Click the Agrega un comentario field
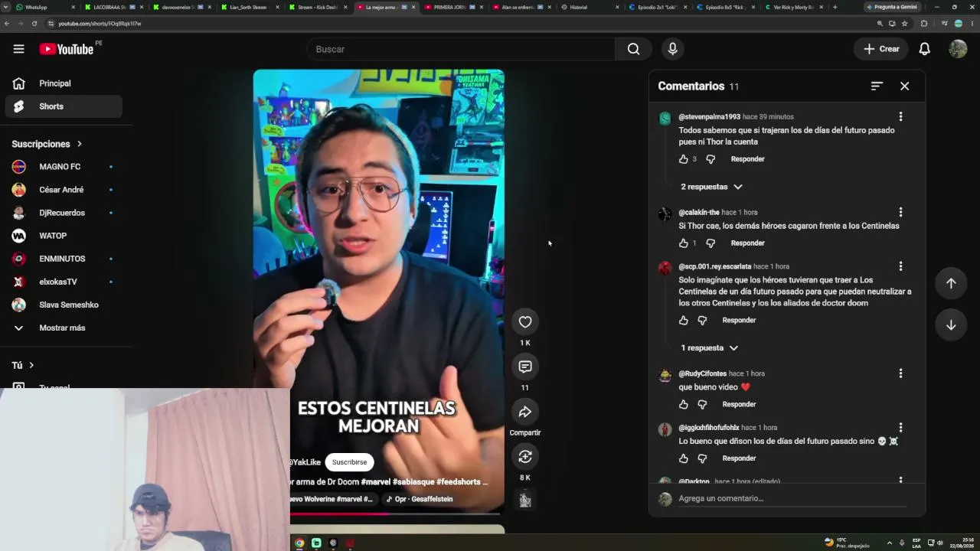980x551 pixels. tap(792, 499)
